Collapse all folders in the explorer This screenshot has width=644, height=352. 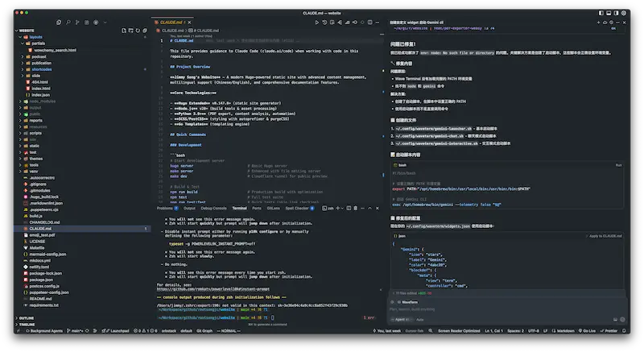[145, 31]
